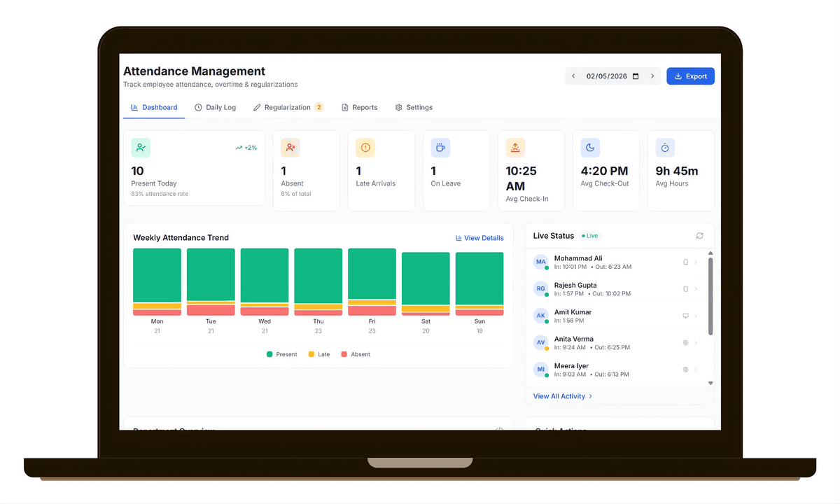Click the Avg Hours stopwatch icon
Viewport: 840px width, 504px height.
664,148
